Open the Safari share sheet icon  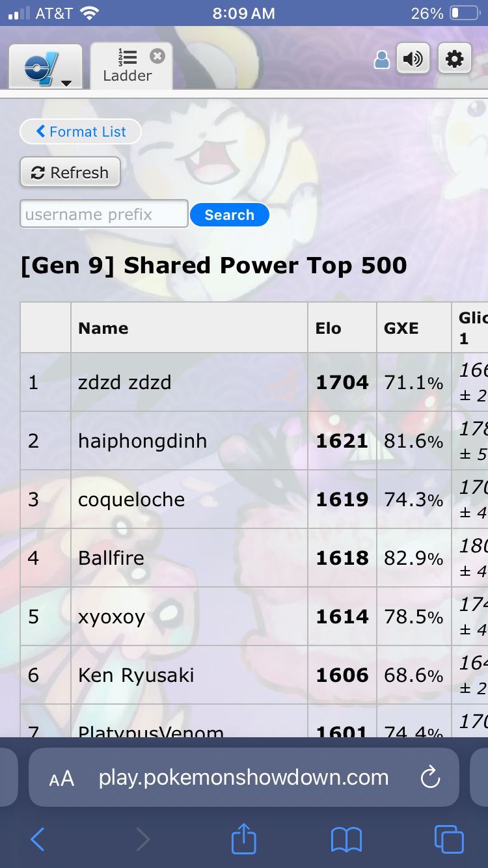pyautogui.click(x=244, y=838)
